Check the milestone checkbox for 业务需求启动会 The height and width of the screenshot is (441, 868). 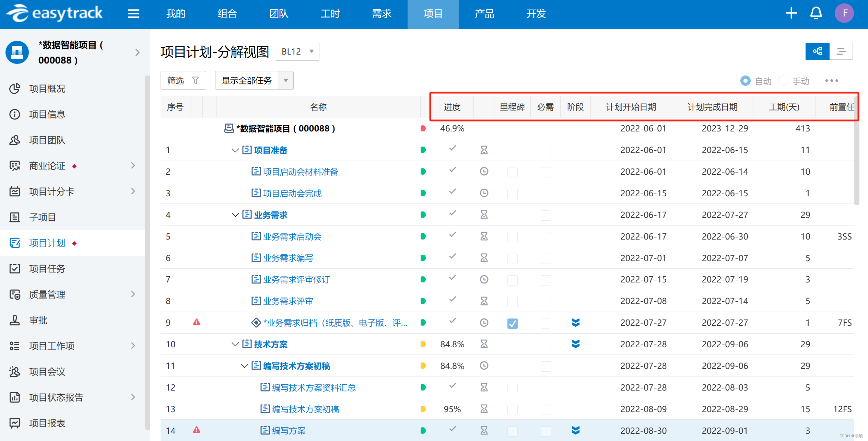[x=513, y=237]
